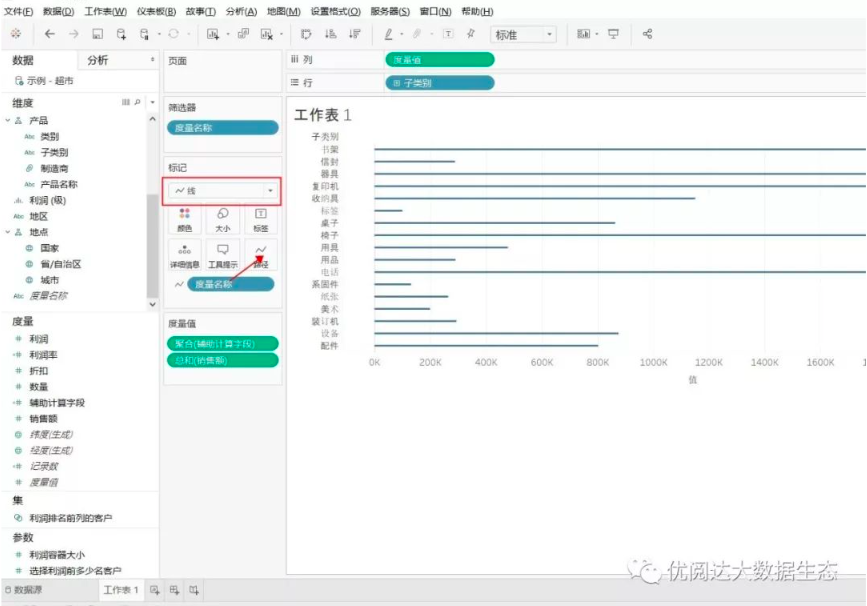Viewport: 867px width, 606px height.
Task: Open the 数据源 tab at bottom
Action: [x=28, y=590]
